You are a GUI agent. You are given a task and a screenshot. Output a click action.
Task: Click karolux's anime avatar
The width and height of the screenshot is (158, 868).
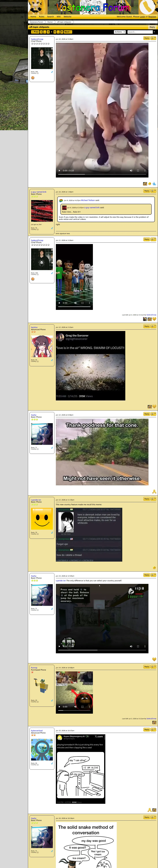(x=42, y=346)
